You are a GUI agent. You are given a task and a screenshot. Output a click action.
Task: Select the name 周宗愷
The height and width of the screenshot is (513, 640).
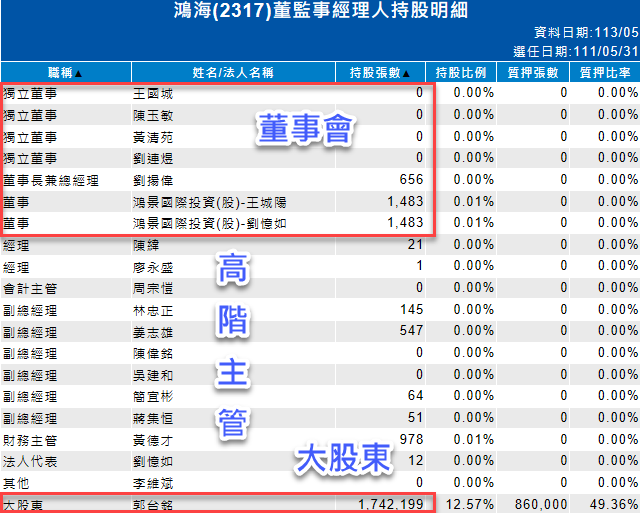[x=153, y=289]
